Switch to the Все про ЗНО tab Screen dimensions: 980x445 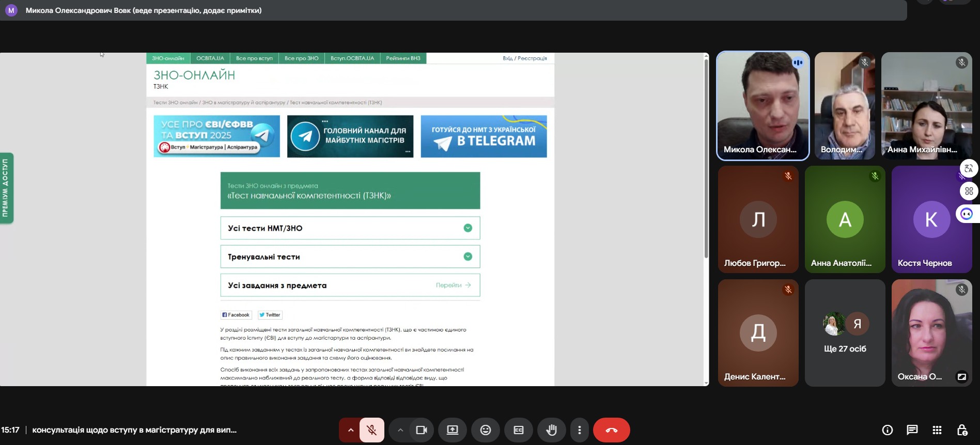pyautogui.click(x=301, y=58)
